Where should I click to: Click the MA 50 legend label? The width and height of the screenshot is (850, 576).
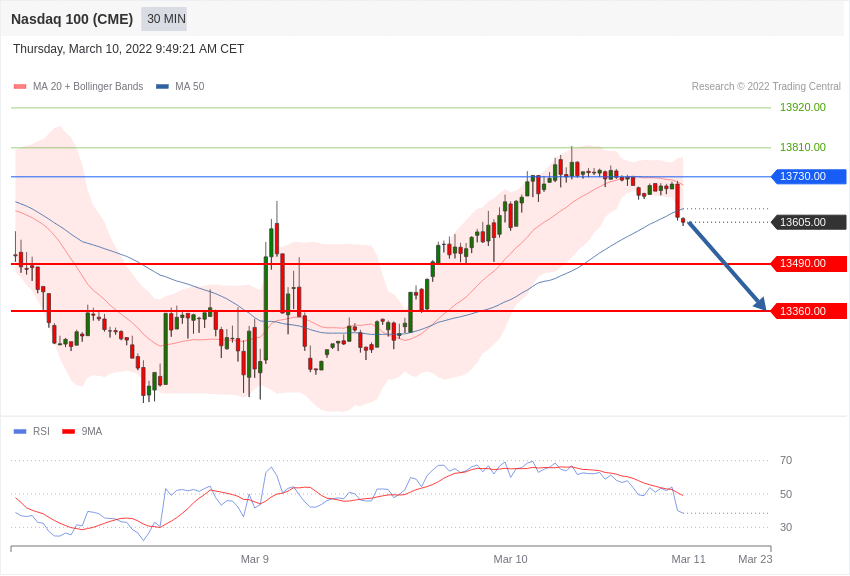click(190, 86)
